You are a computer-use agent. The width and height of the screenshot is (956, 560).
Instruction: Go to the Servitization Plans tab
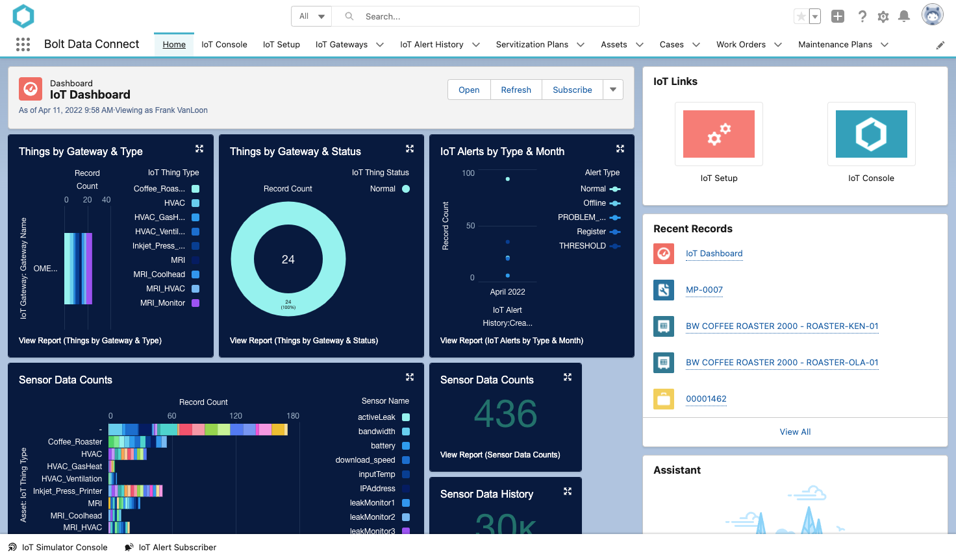click(532, 45)
